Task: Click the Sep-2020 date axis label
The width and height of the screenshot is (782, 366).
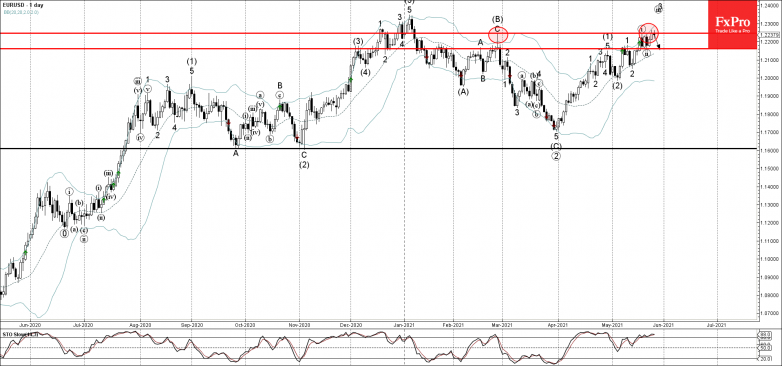Action: click(192, 325)
